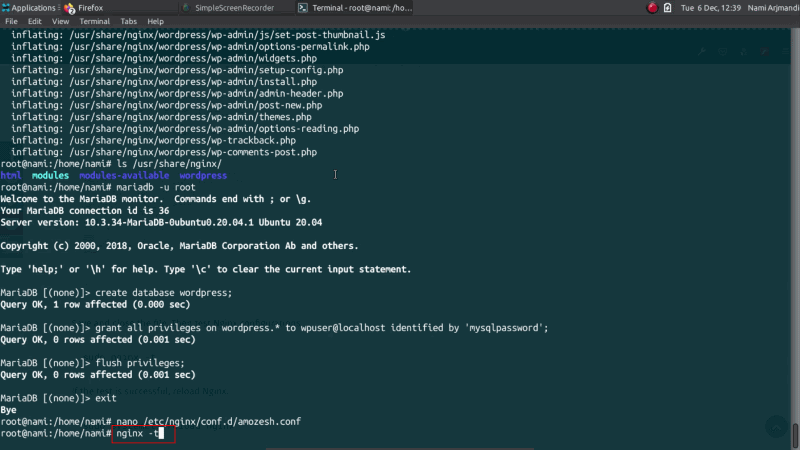
Task: Click the 'ls /usr/share/nginx/' command
Action: coord(169,164)
